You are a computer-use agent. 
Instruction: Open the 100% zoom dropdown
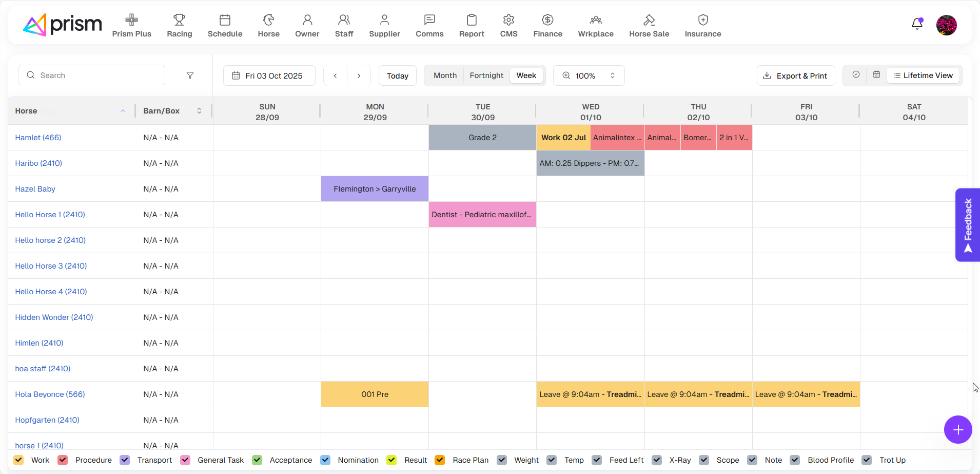589,75
